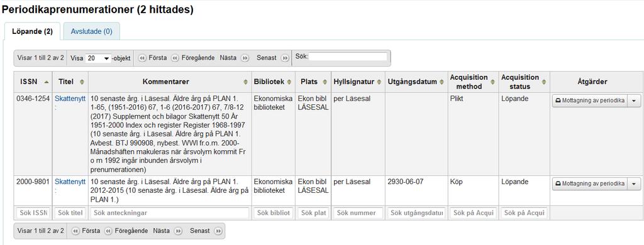
Task: Expand action dropdown arrow for row 0346-1254
Action: [634, 101]
